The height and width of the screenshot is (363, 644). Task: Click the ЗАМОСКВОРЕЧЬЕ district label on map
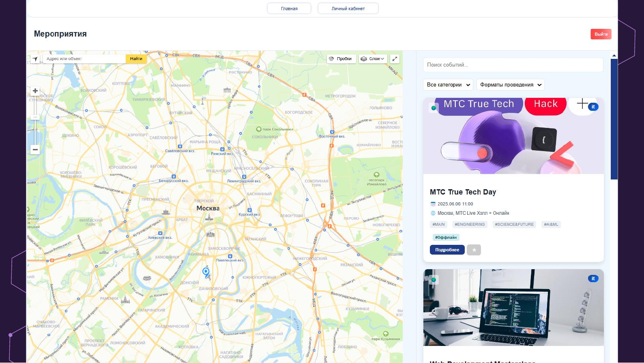tap(224, 248)
